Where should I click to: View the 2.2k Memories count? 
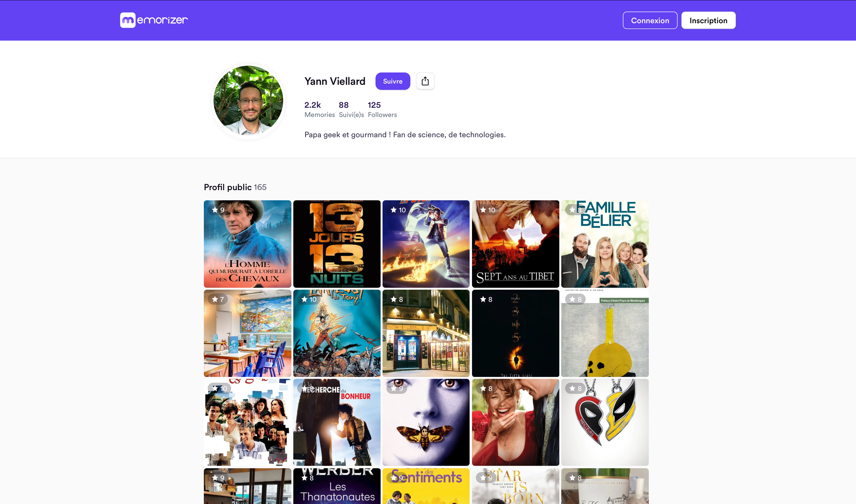tap(319, 109)
